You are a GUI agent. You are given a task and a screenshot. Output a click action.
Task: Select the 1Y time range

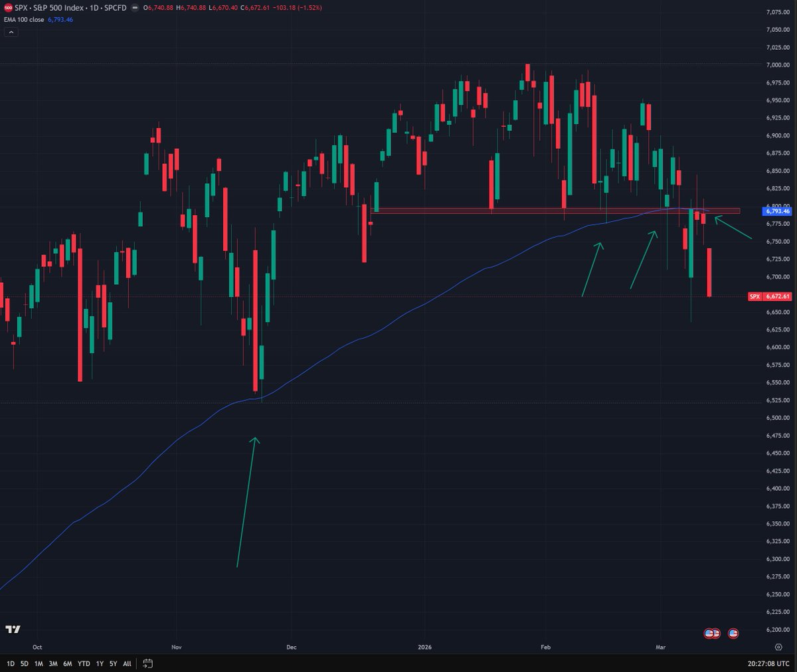(x=100, y=663)
